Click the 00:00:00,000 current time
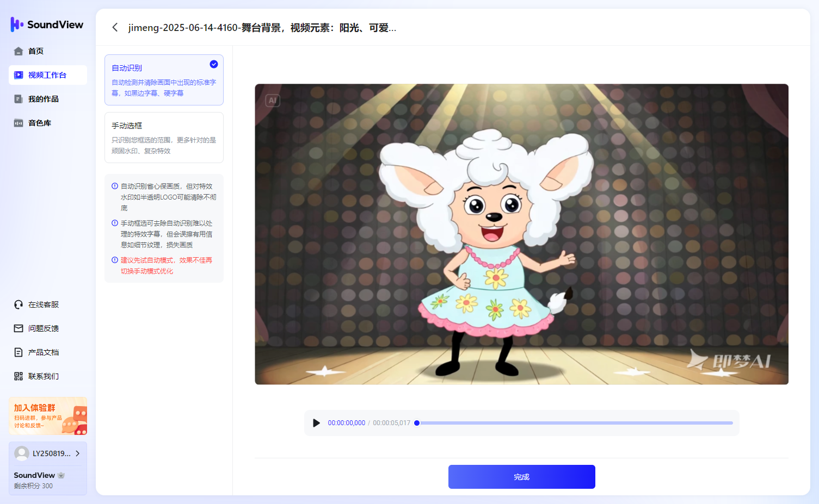Image resolution: width=819 pixels, height=504 pixels. [347, 423]
